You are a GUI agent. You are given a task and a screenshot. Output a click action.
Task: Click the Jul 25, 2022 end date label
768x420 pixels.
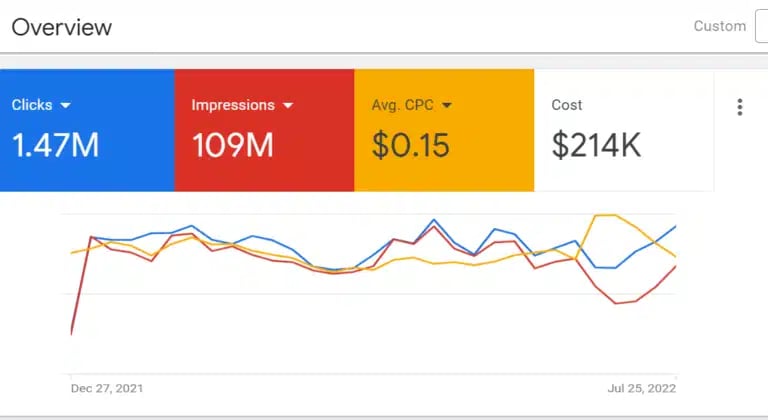642,388
